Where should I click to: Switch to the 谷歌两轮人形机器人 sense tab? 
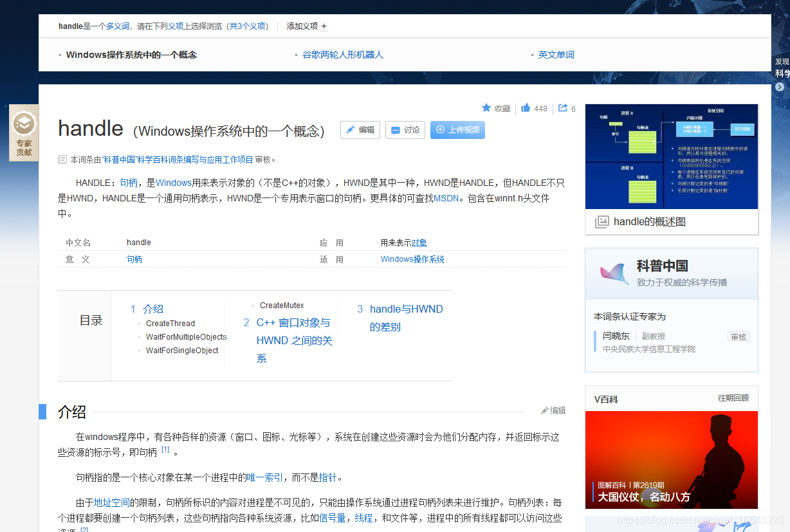point(343,55)
